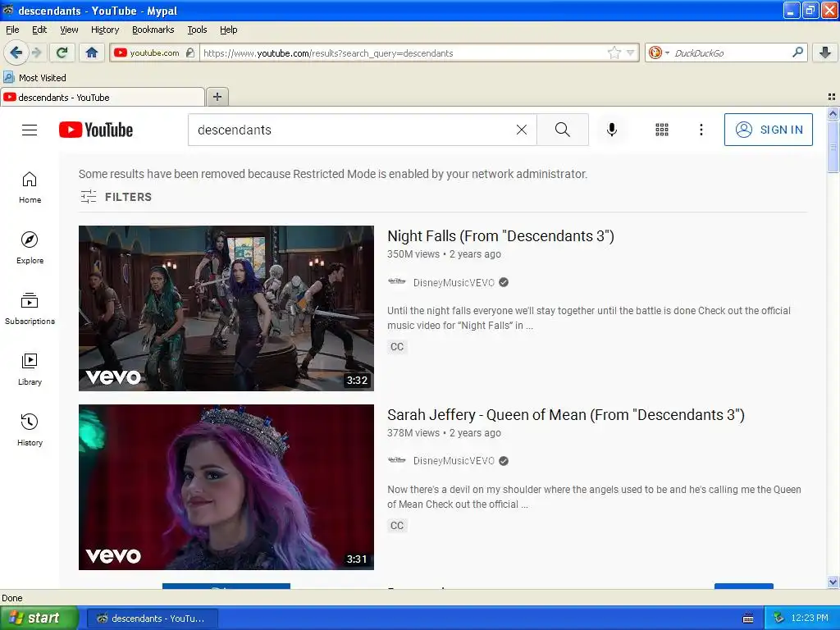Open the Help menu
This screenshot has width=840, height=630.
[x=229, y=30]
